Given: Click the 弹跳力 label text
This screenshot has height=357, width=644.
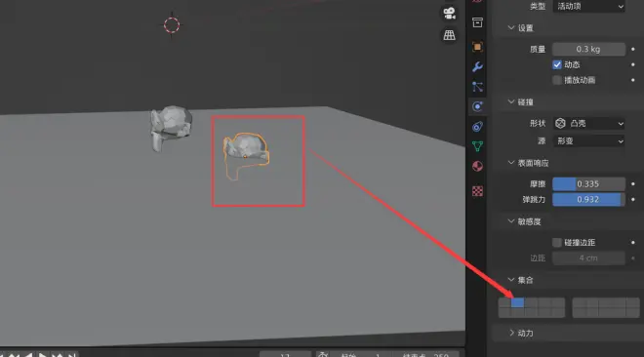Looking at the screenshot, I should 534,199.
